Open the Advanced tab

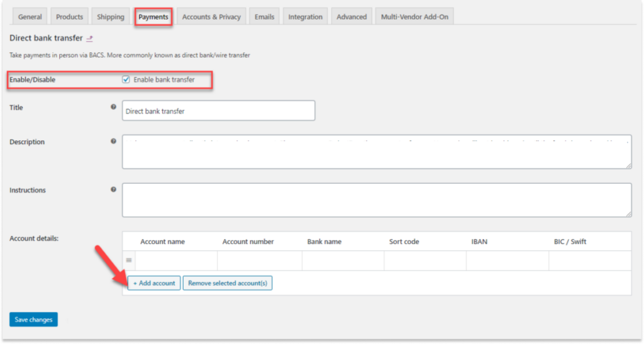(x=352, y=17)
